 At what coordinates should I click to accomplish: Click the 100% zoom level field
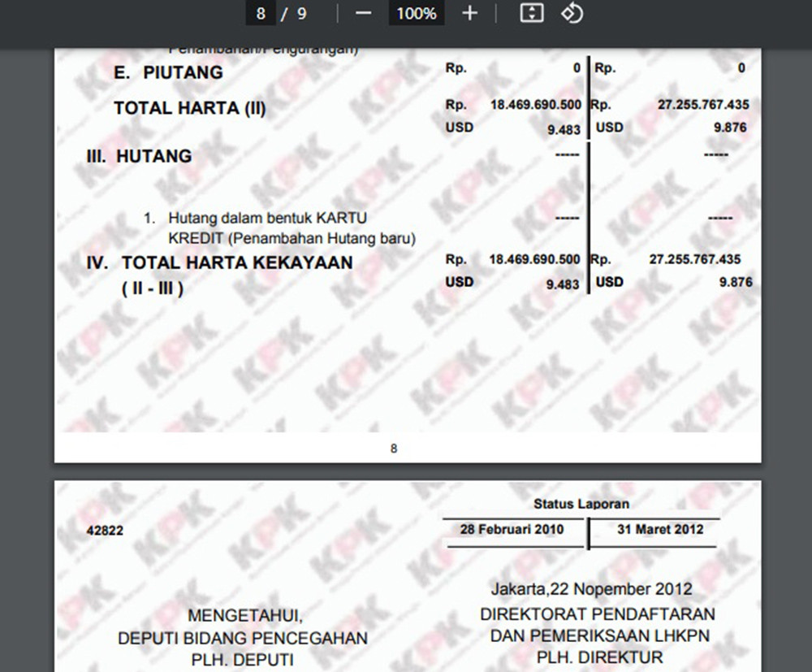(x=417, y=14)
